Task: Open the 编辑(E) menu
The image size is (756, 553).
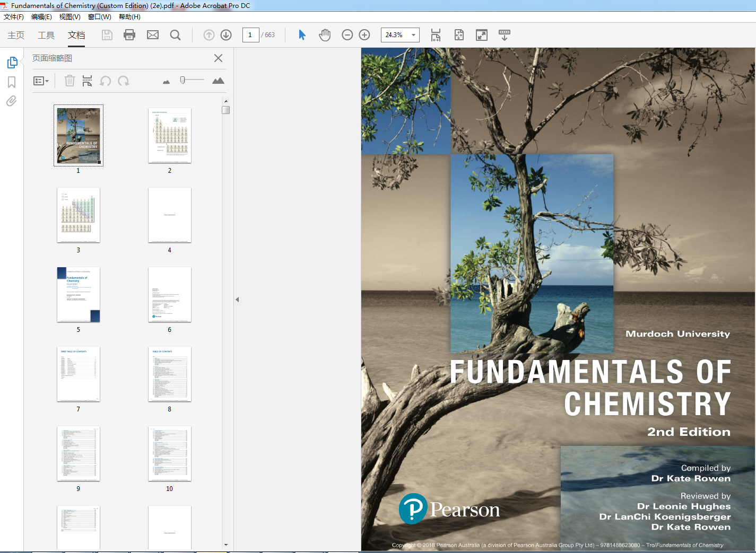Action: pyautogui.click(x=41, y=17)
